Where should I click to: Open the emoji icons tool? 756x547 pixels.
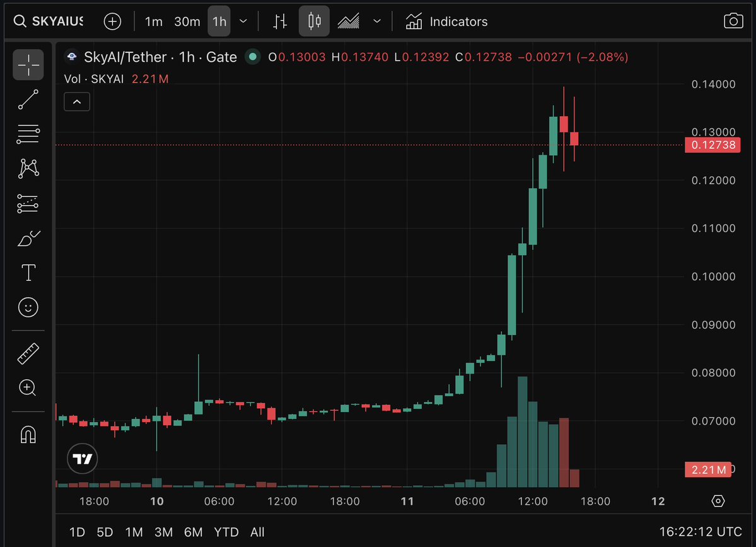point(28,307)
